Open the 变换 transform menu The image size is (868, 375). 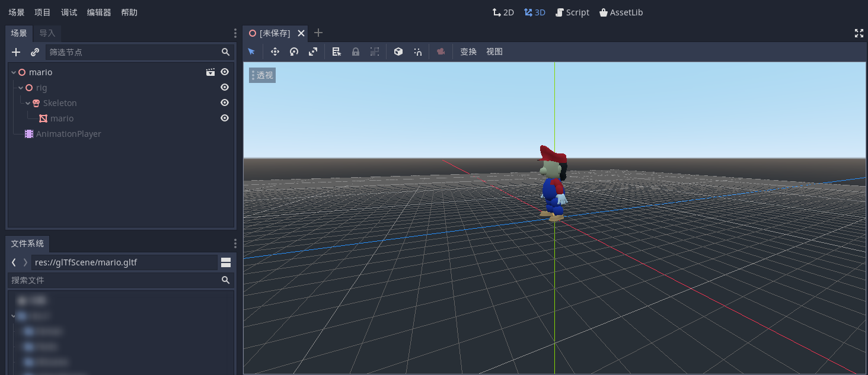[468, 52]
